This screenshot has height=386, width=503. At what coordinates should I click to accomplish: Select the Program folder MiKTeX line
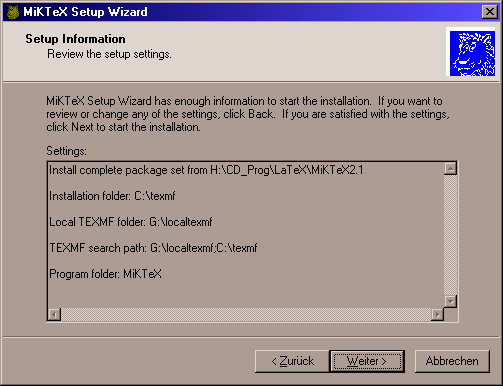pyautogui.click(x=105, y=274)
